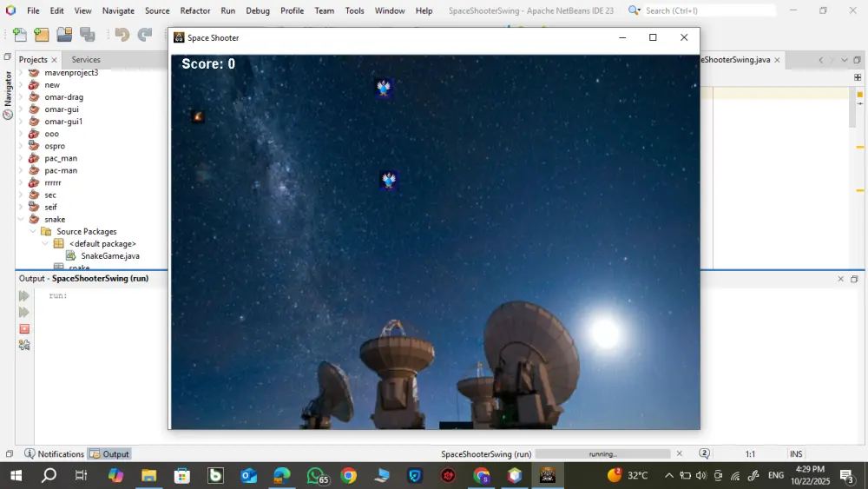
Task: Maximize the Output panel
Action: (x=854, y=279)
